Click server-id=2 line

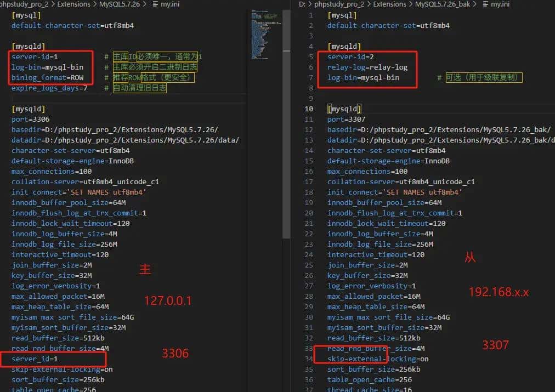pyautogui.click(x=350, y=56)
